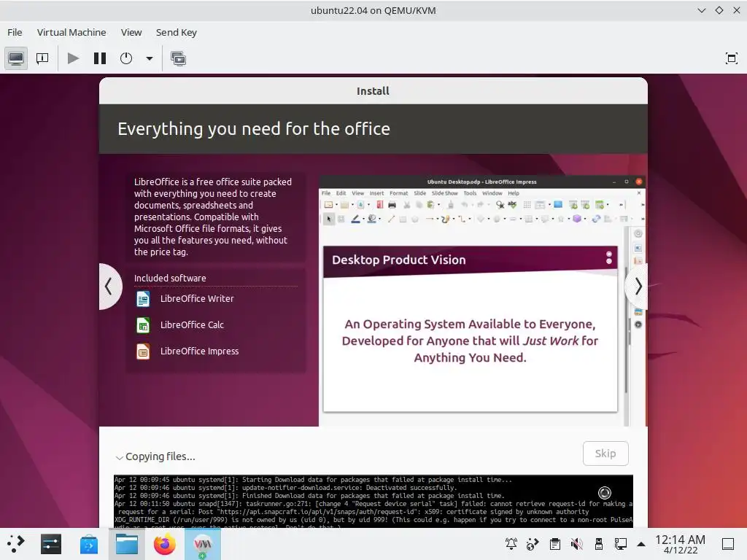Image resolution: width=747 pixels, height=560 pixels.
Task: Click the Install window title
Action: click(373, 91)
